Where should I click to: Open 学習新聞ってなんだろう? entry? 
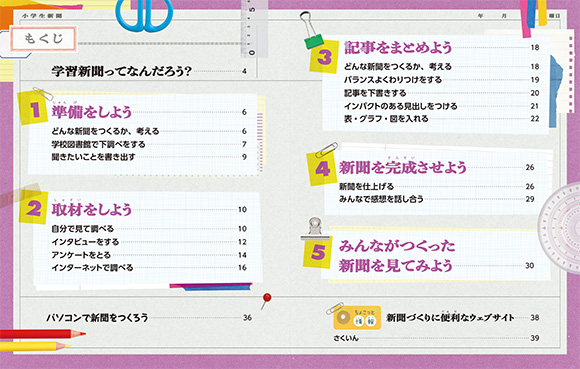(x=121, y=71)
